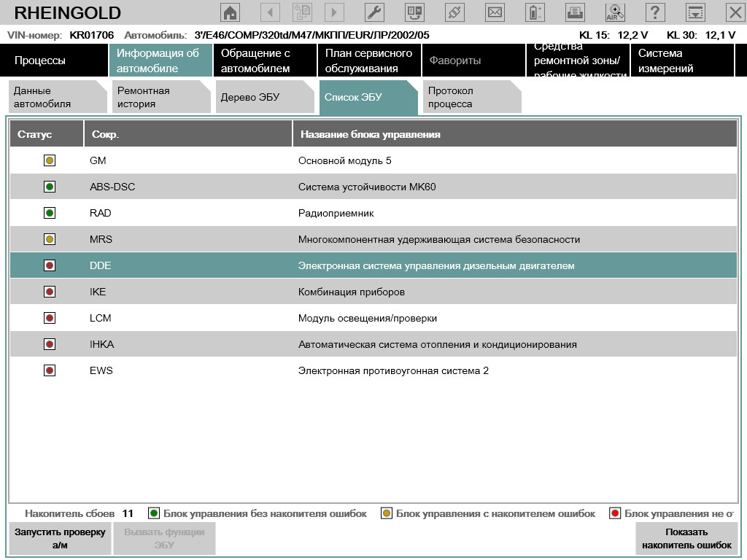The width and height of the screenshot is (747, 560).
Task: Click Система устойчивости MK60 name
Action: click(367, 187)
